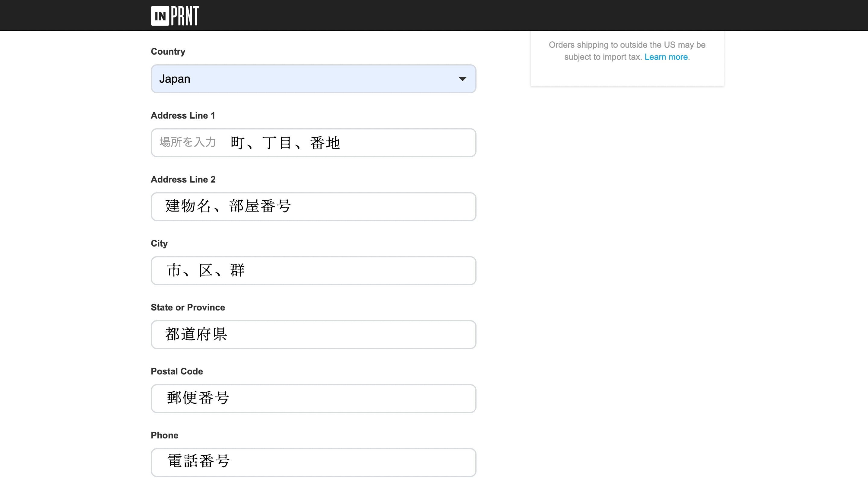The image size is (868, 487).
Task: Open the Learn more import tax link
Action: (x=666, y=57)
